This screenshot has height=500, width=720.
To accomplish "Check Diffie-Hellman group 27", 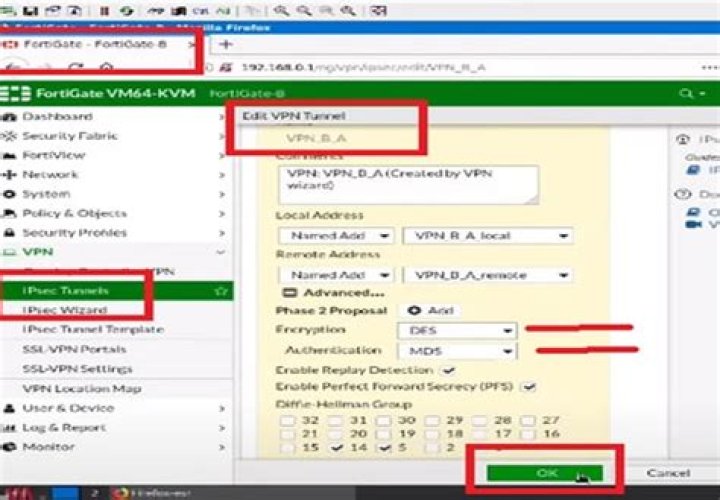I will click(x=528, y=420).
